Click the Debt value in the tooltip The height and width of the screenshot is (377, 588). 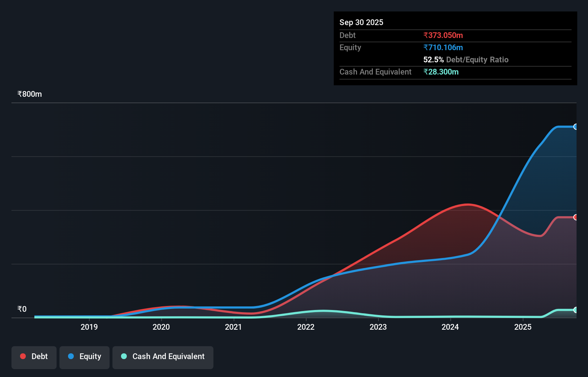[x=443, y=35]
